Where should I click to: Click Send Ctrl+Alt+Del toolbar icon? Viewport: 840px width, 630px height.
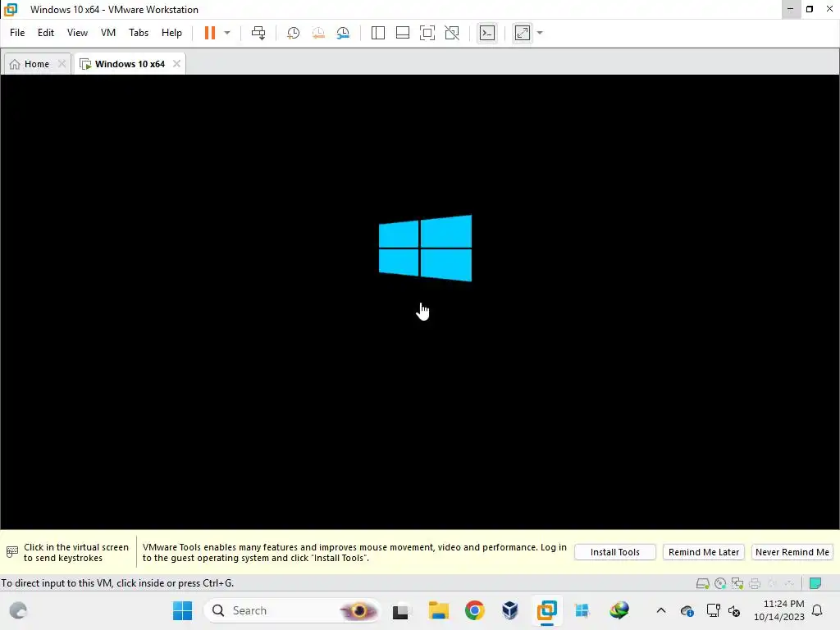point(258,33)
